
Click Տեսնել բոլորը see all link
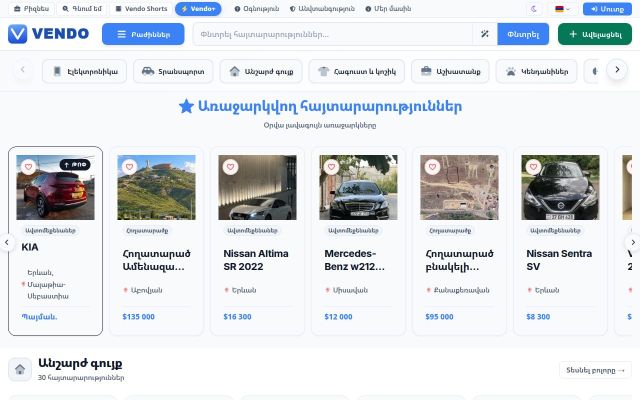tap(596, 370)
